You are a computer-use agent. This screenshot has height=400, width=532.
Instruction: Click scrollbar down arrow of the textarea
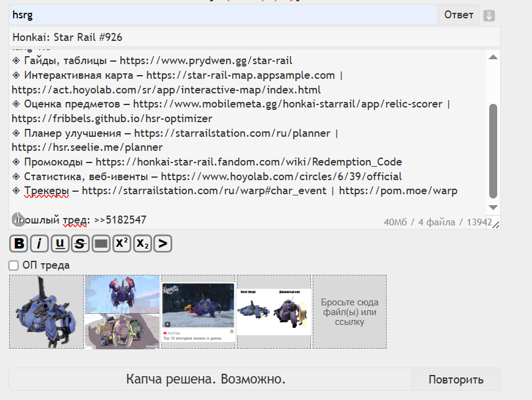[493, 207]
